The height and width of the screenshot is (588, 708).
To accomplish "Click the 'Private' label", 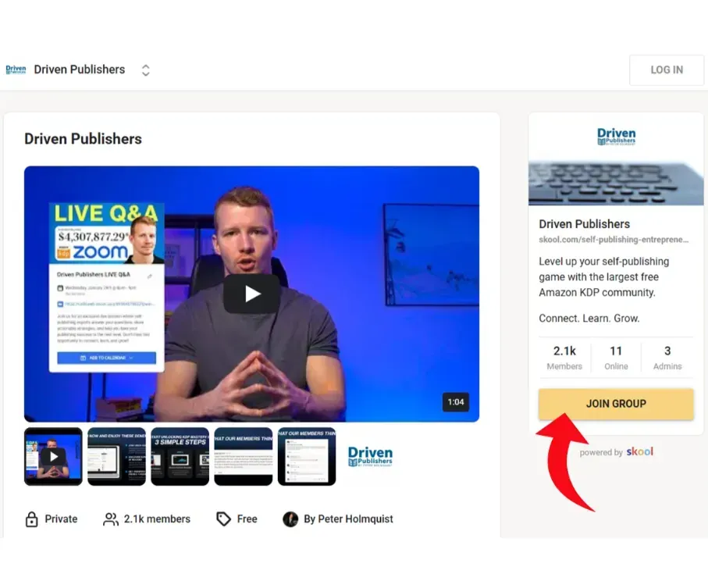I will (x=61, y=519).
